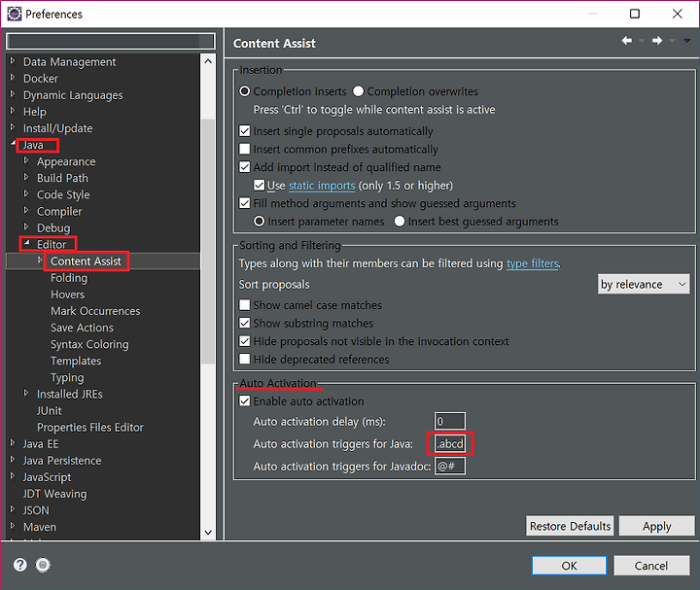Select Appearance under Java
The width and height of the screenshot is (700, 590).
(x=66, y=161)
